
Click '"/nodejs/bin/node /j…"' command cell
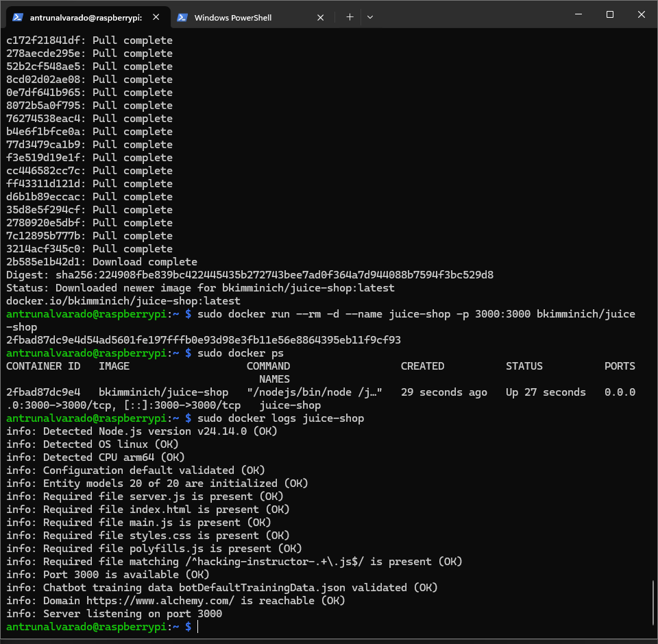(x=315, y=392)
